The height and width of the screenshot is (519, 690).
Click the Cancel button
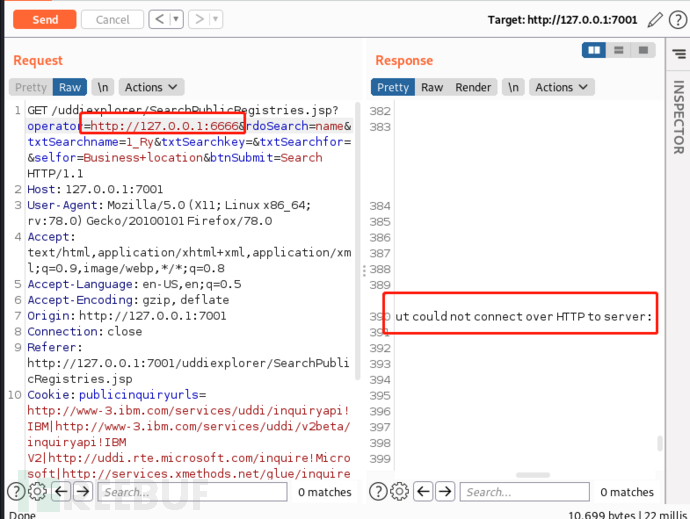tap(111, 19)
